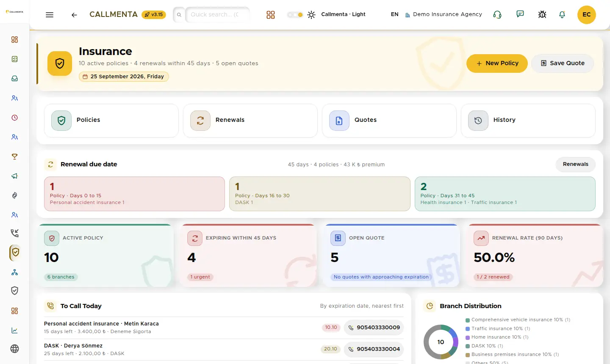The height and width of the screenshot is (364, 610).
Task: Open the line chart icon in sidebar
Action: 15,331
